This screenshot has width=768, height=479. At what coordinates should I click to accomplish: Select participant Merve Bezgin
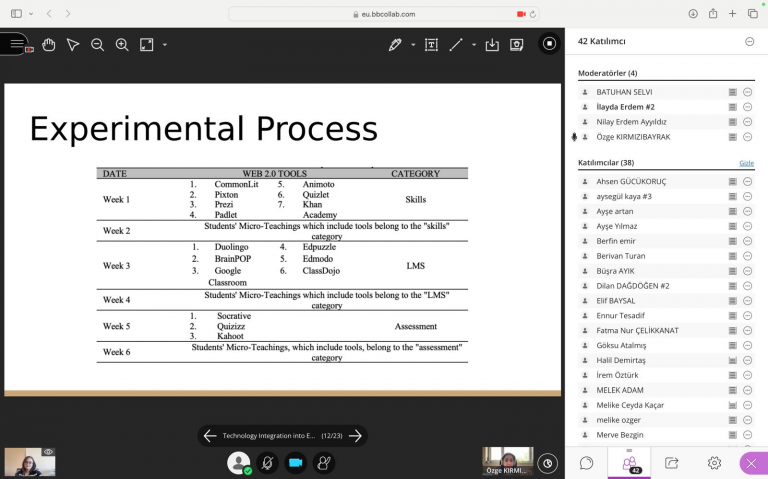point(666,435)
